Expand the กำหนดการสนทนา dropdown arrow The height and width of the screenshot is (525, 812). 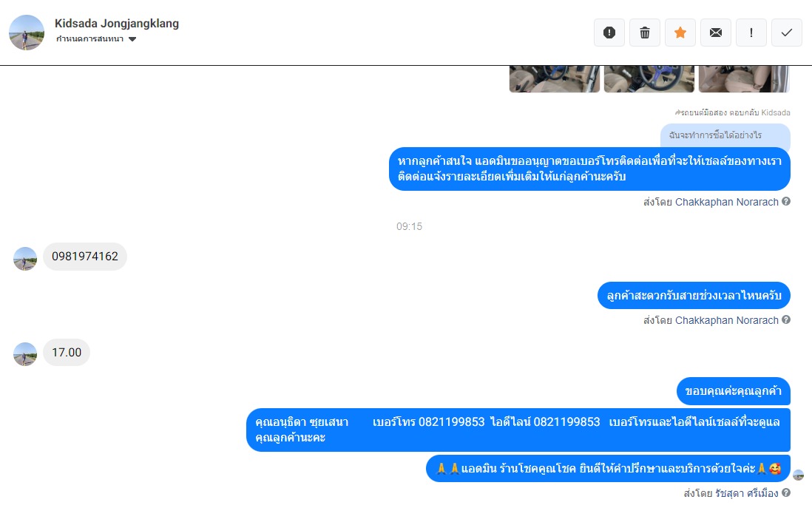pos(132,39)
